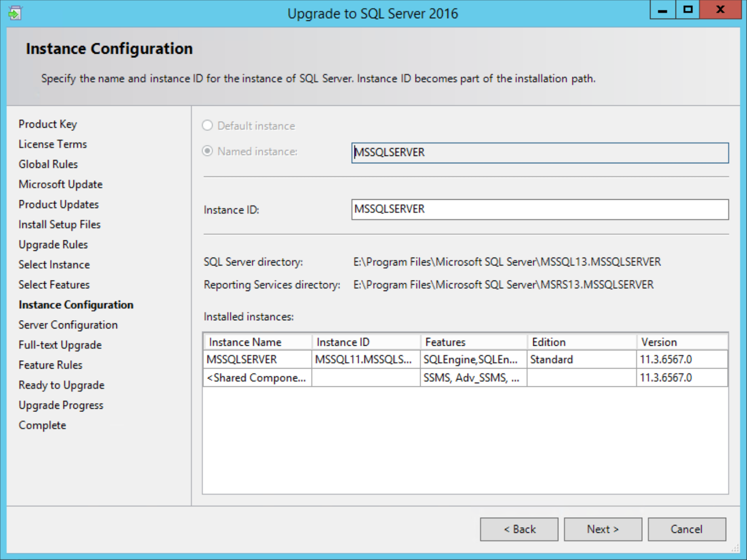Image resolution: width=747 pixels, height=560 pixels.
Task: Minimize the upgrade window
Action: [663, 10]
